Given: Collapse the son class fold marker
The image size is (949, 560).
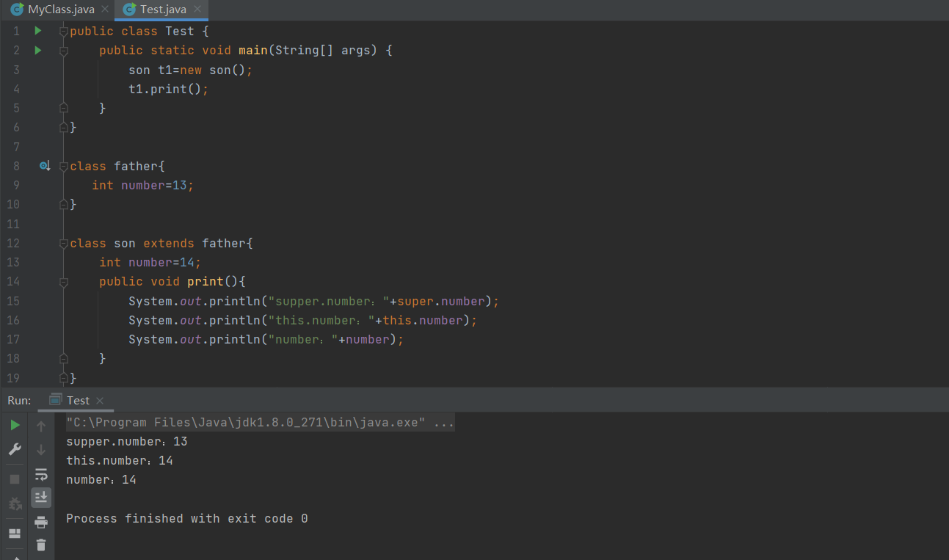Looking at the screenshot, I should (64, 243).
